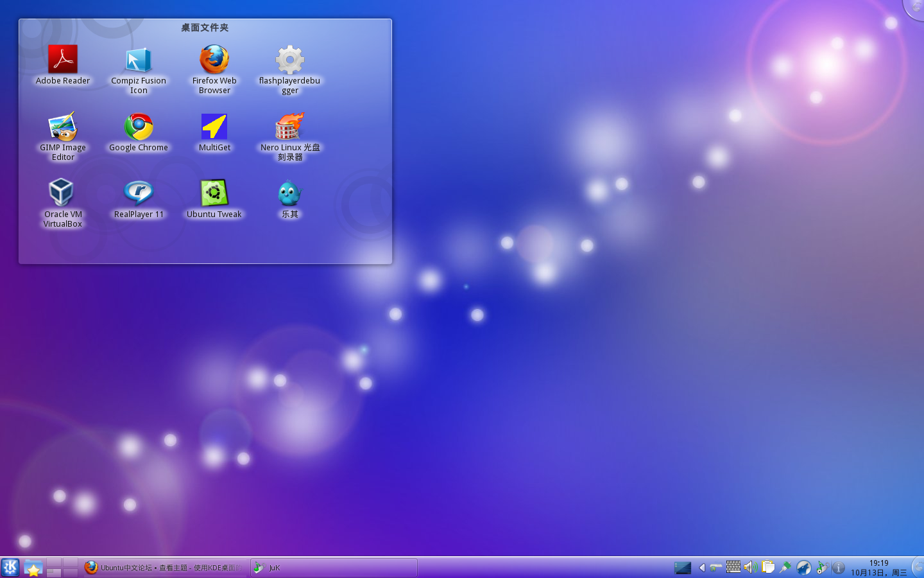The width and height of the screenshot is (924, 578).
Task: Open the digital clock showing 19:19
Action: [x=879, y=568]
